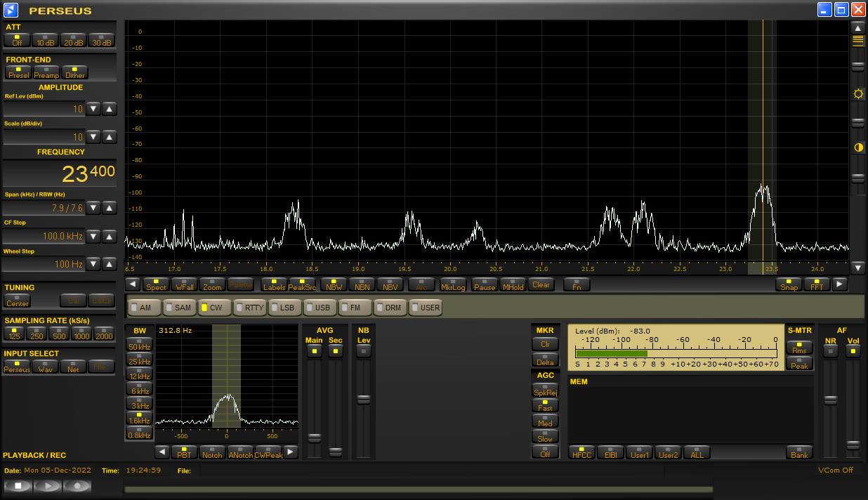Select SAM demodulation mode

179,308
